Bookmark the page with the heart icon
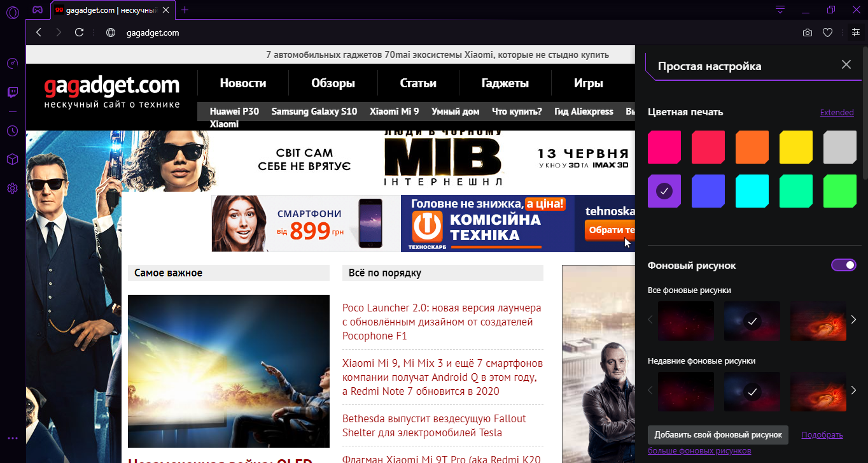This screenshot has width=868, height=463. (x=827, y=32)
